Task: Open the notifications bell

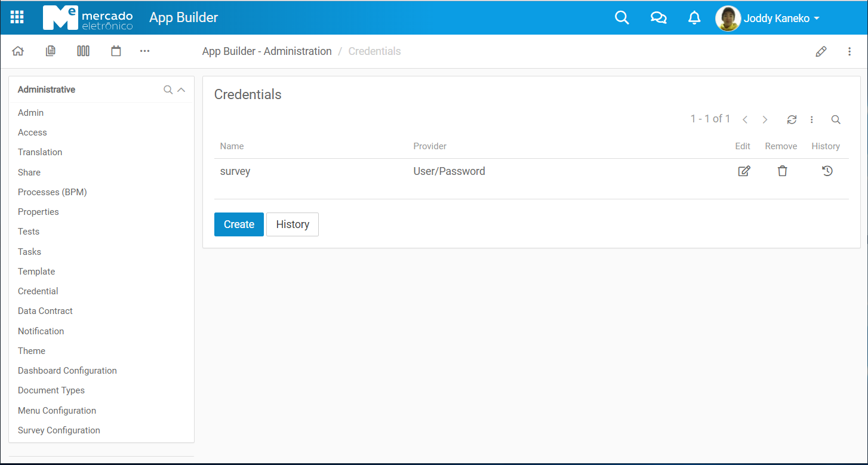Action: coord(694,18)
